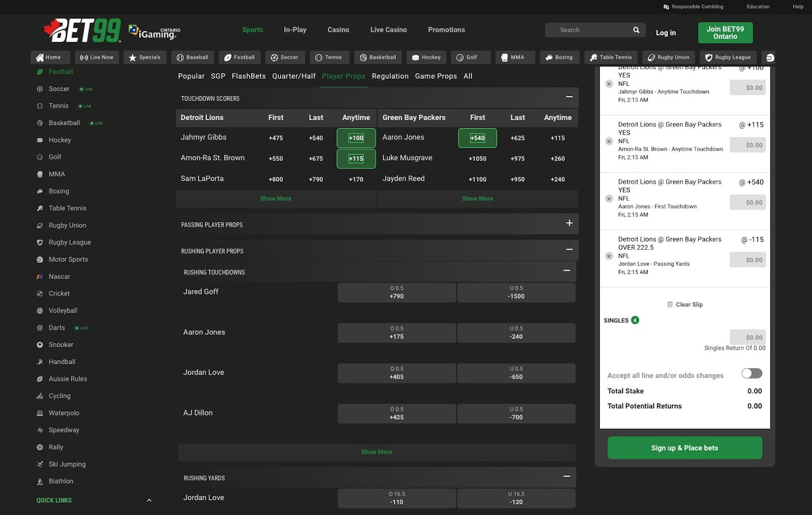The width and height of the screenshot is (812, 515).
Task: Open Table Tennis from the top bar
Action: click(x=611, y=57)
